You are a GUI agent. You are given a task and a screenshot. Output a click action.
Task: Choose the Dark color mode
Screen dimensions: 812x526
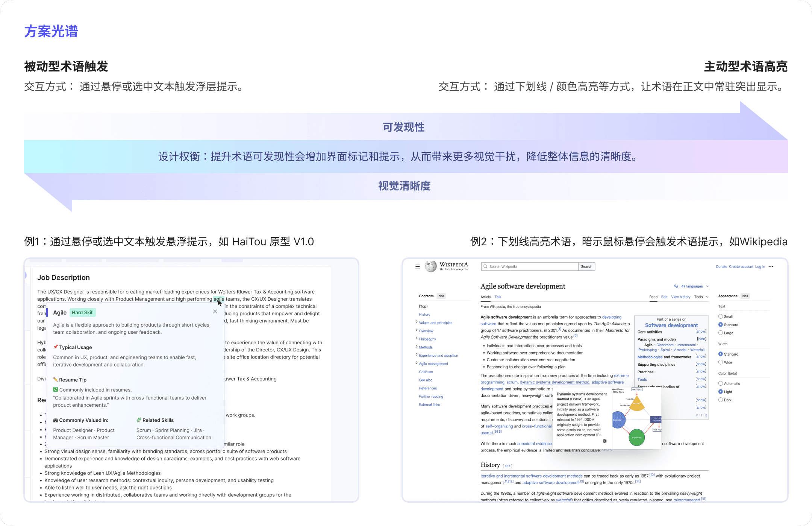click(x=721, y=400)
